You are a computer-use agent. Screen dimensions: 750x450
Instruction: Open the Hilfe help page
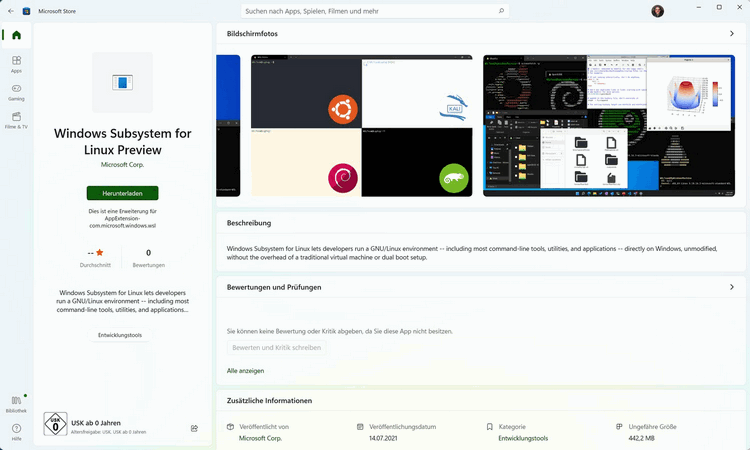pos(16,432)
